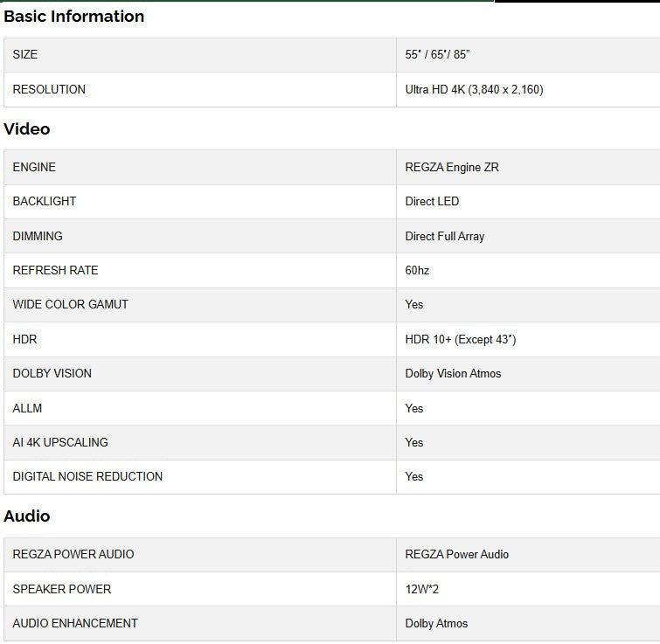Click the Yes value in ALLM row
The height and width of the screenshot is (644, 660).
pyautogui.click(x=413, y=408)
